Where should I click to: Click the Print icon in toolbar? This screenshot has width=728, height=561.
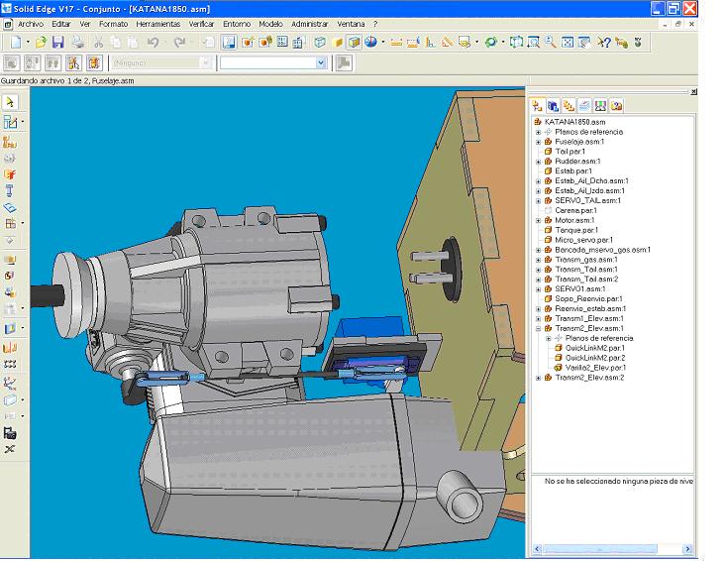pos(77,43)
